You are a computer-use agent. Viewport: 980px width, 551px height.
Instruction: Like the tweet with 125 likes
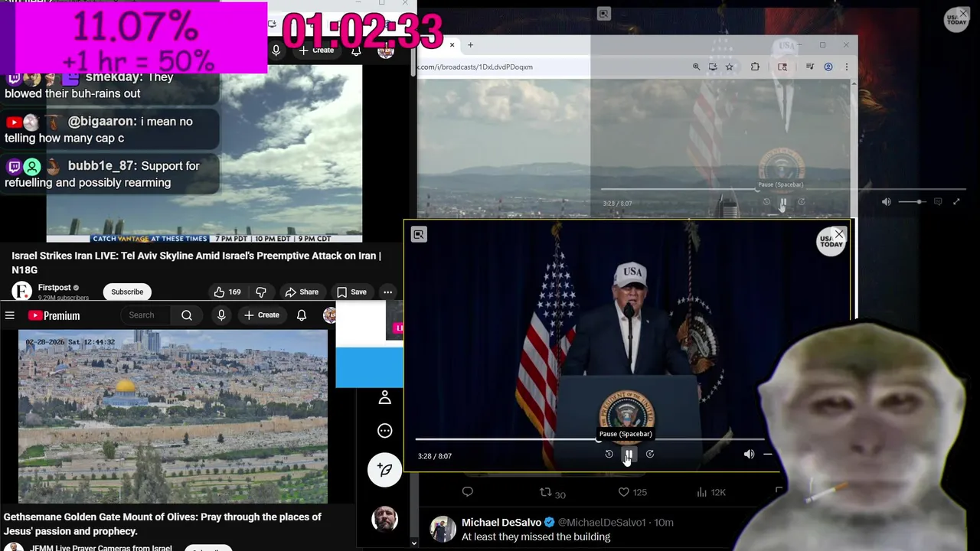632,492
